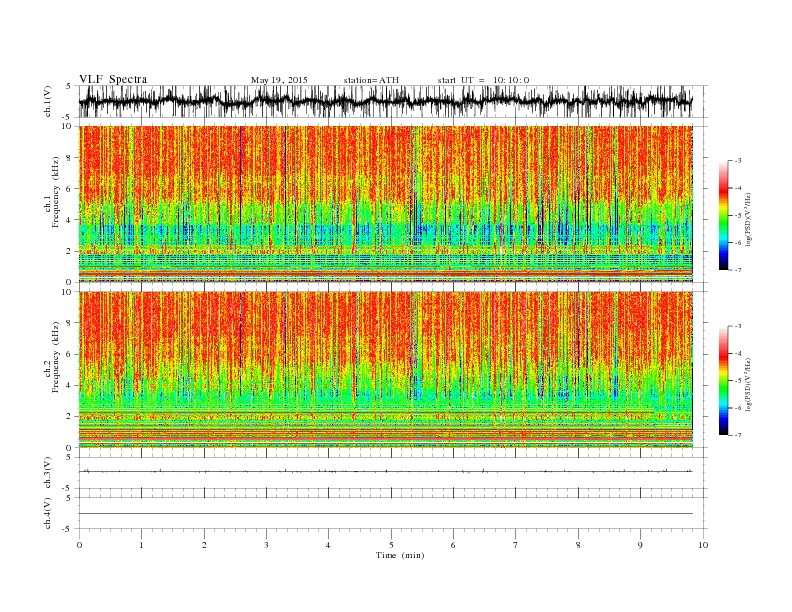Click bottom time-axis tick label "6"

coord(453,545)
